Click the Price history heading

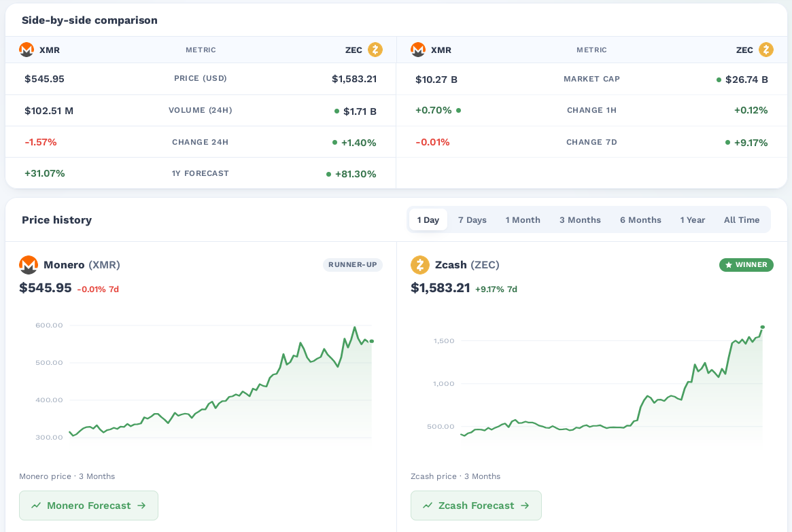pos(56,219)
